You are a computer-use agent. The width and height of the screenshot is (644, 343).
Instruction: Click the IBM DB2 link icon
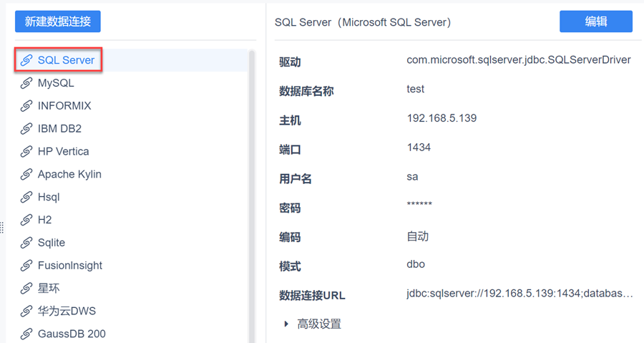(x=26, y=129)
